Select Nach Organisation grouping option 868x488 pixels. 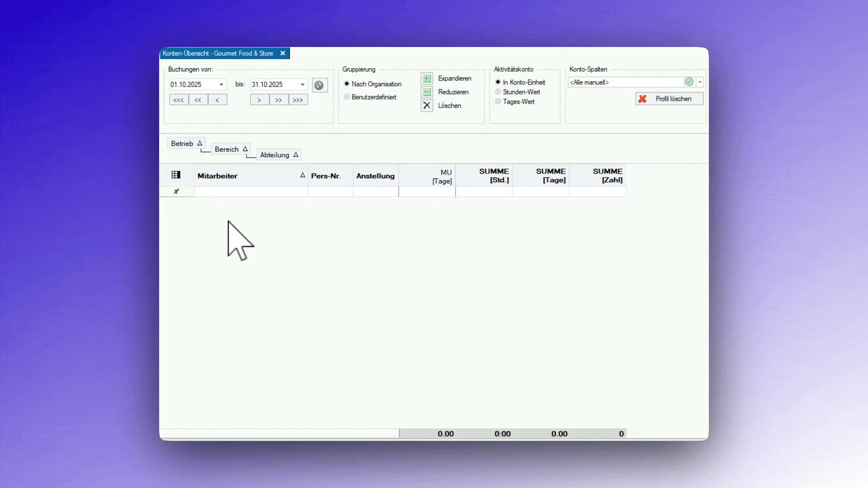(x=347, y=84)
